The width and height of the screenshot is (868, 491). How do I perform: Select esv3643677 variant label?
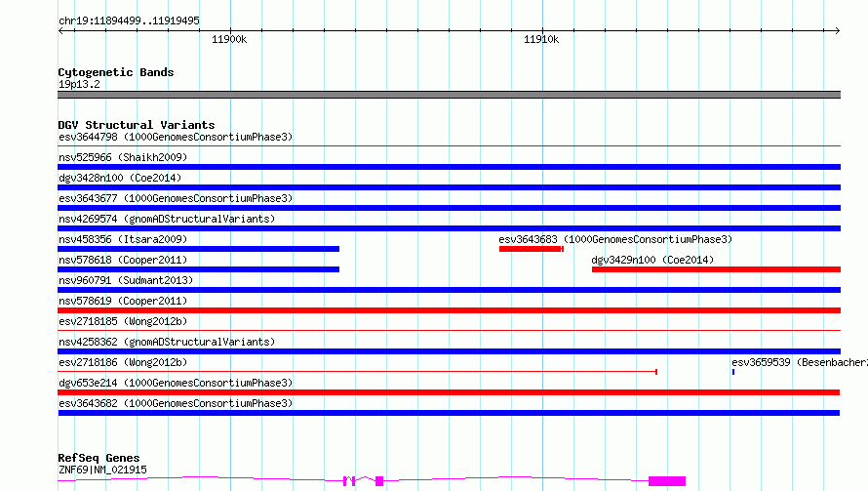pyautogui.click(x=176, y=198)
